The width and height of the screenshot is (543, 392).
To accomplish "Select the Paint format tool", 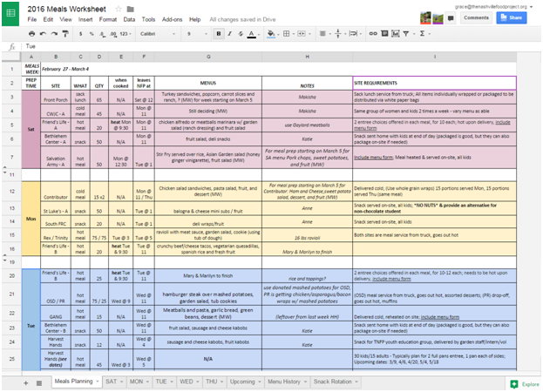I will click(65, 34).
